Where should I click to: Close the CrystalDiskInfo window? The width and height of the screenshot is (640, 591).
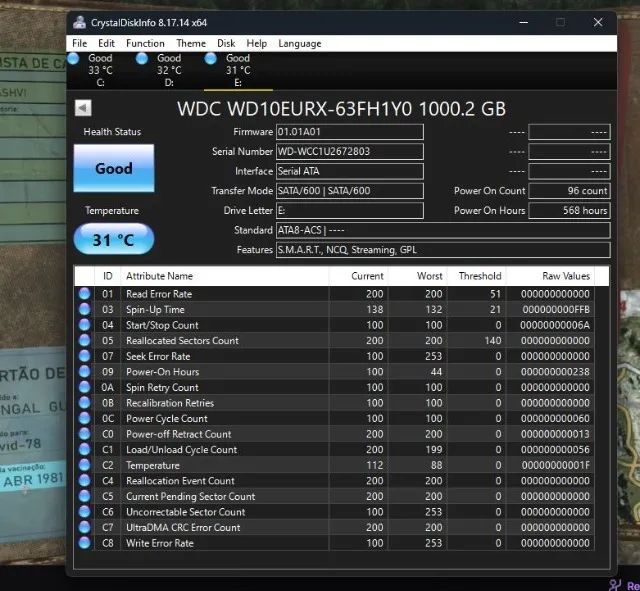pos(598,22)
